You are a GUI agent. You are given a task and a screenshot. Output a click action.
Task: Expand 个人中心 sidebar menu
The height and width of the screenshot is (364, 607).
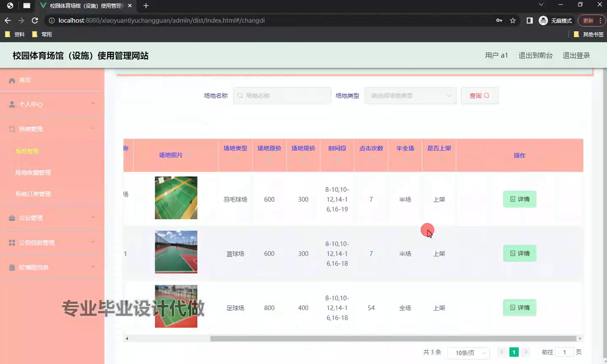coord(52,104)
